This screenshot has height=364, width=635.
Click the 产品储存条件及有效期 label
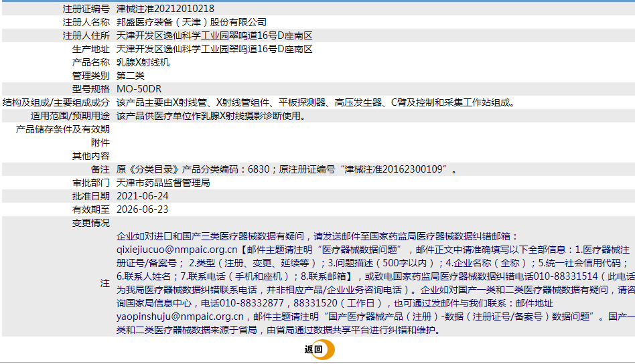click(x=63, y=129)
